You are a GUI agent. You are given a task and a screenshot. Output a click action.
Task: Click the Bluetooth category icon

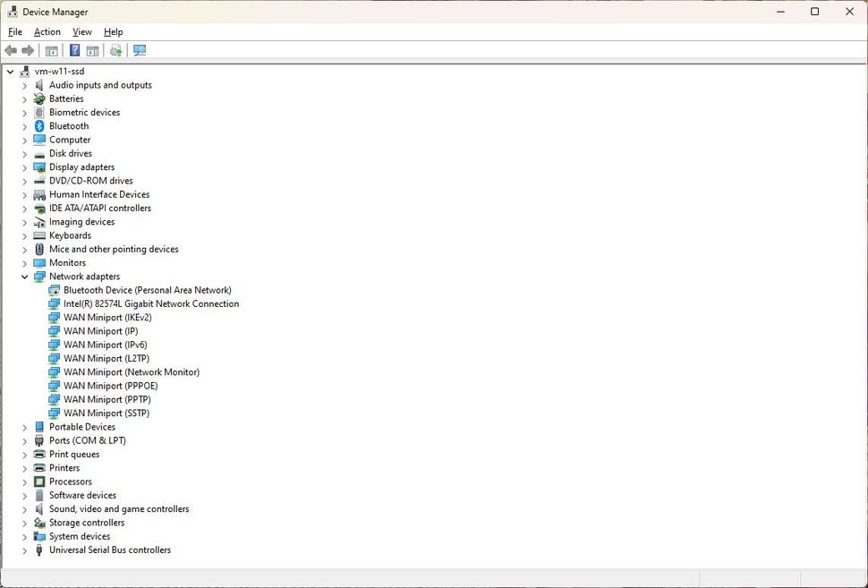pos(39,126)
